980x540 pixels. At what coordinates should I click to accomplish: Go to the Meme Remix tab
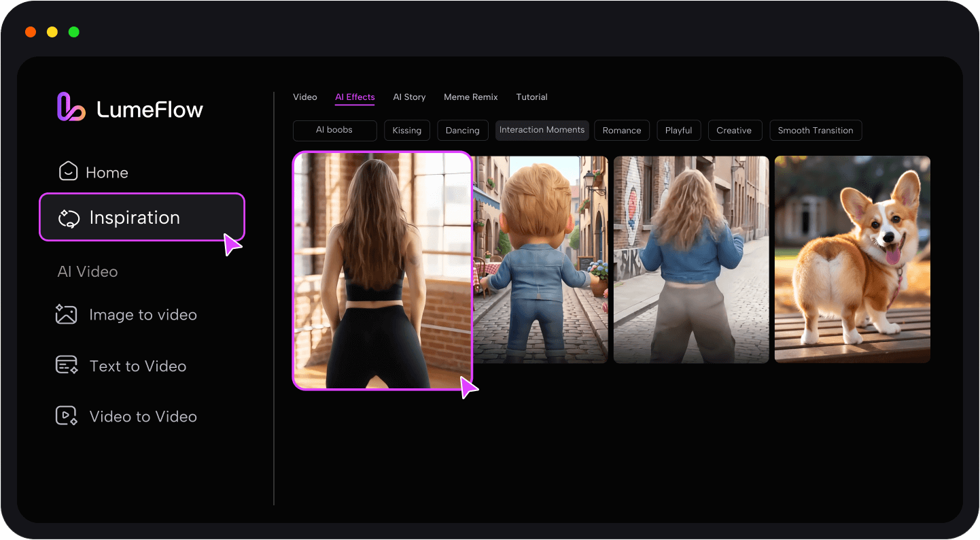[470, 97]
